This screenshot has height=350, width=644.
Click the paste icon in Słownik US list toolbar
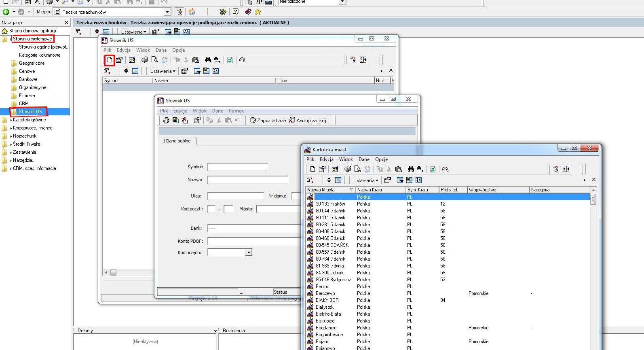point(196,60)
